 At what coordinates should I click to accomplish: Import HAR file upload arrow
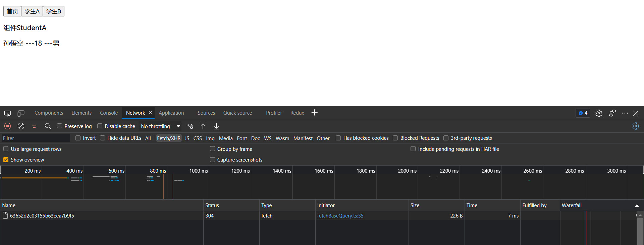[203, 126]
